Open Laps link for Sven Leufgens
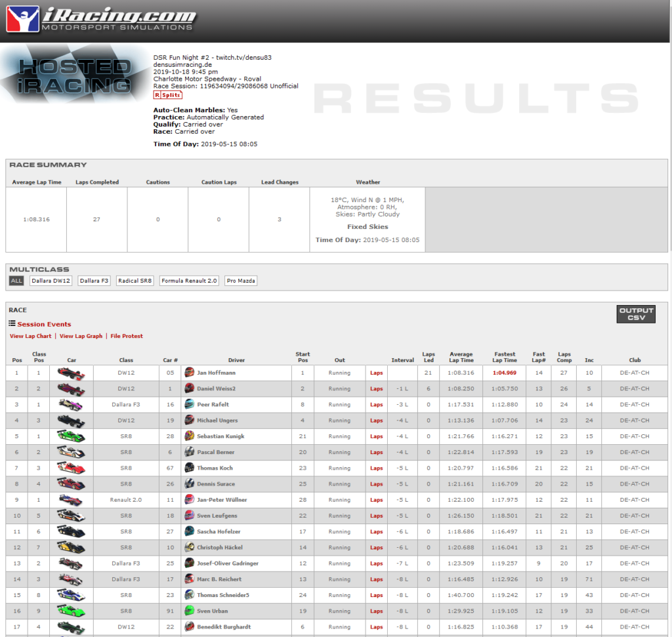Viewport: 672px width, 637px height. [376, 516]
